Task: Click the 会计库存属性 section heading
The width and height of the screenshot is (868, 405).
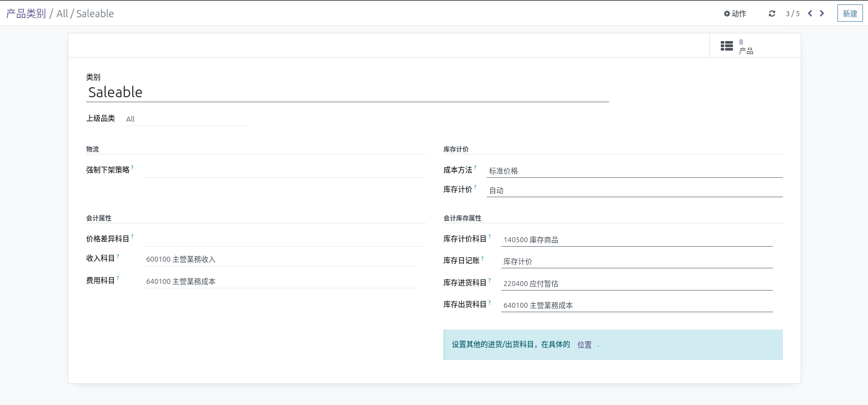Action: (x=462, y=218)
